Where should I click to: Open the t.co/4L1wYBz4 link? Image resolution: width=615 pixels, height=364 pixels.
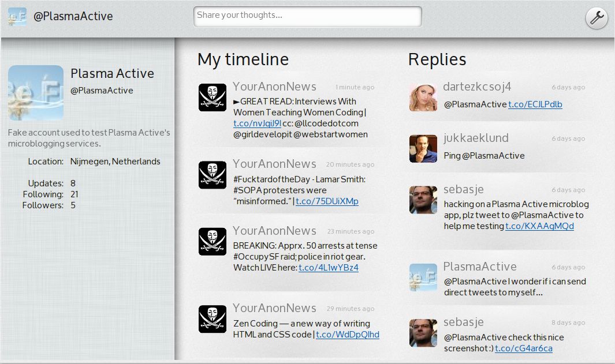(x=329, y=268)
